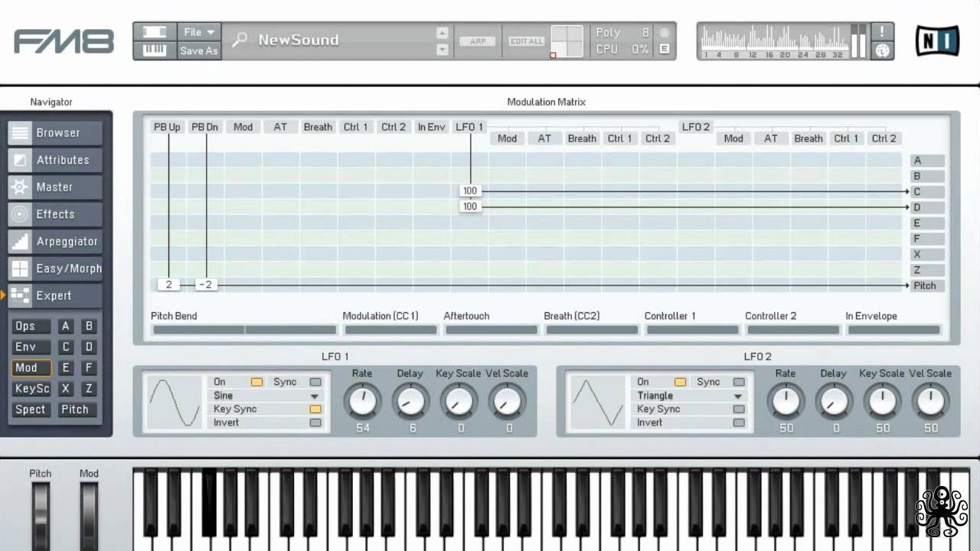Click the LFO 1 sine waveform display
980x551 pixels.
coord(175,402)
